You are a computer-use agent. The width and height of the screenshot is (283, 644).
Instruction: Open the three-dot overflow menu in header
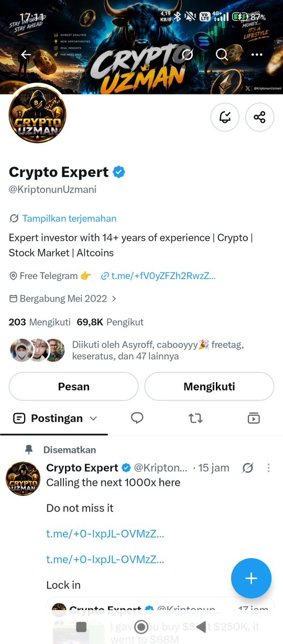coord(257,55)
